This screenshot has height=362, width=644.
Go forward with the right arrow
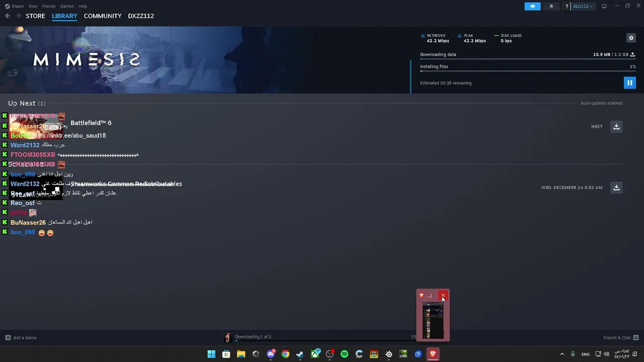pos(18,16)
